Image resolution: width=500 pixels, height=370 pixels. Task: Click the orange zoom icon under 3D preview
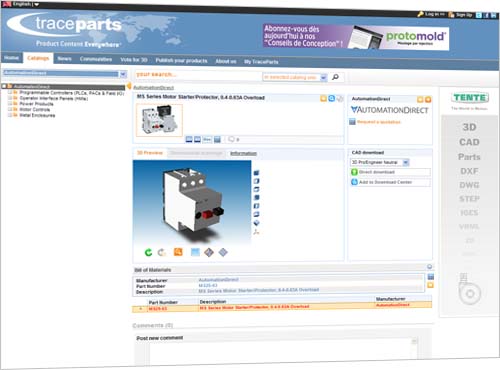tap(178, 252)
